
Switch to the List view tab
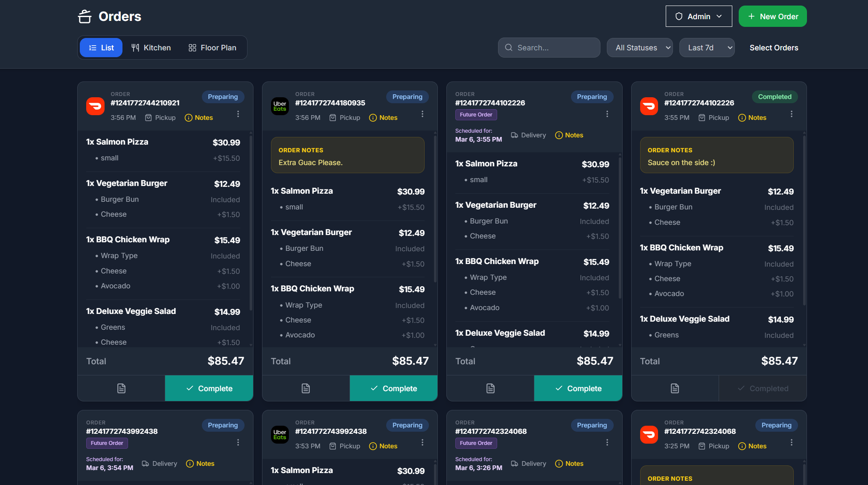(101, 48)
